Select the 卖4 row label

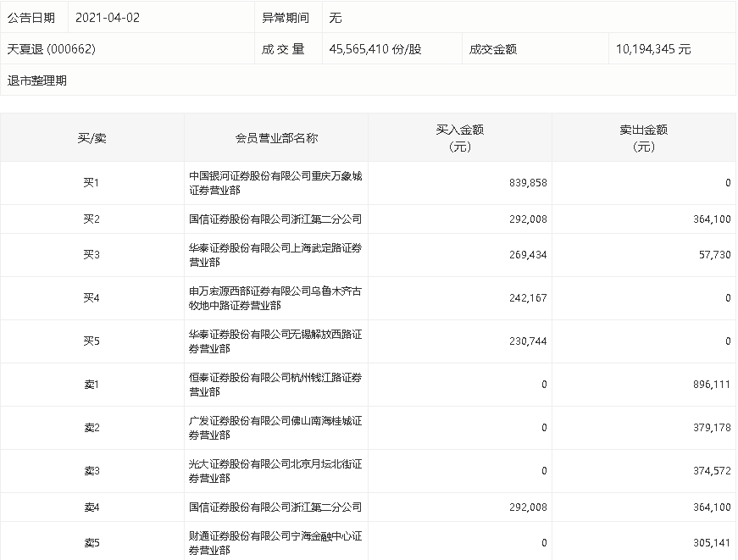point(92,507)
